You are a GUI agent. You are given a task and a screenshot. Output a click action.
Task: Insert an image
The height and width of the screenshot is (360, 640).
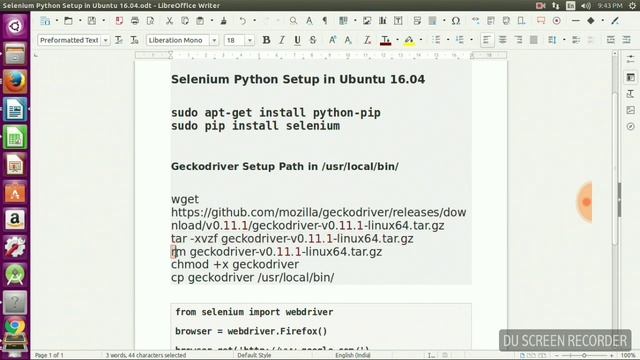click(x=367, y=21)
